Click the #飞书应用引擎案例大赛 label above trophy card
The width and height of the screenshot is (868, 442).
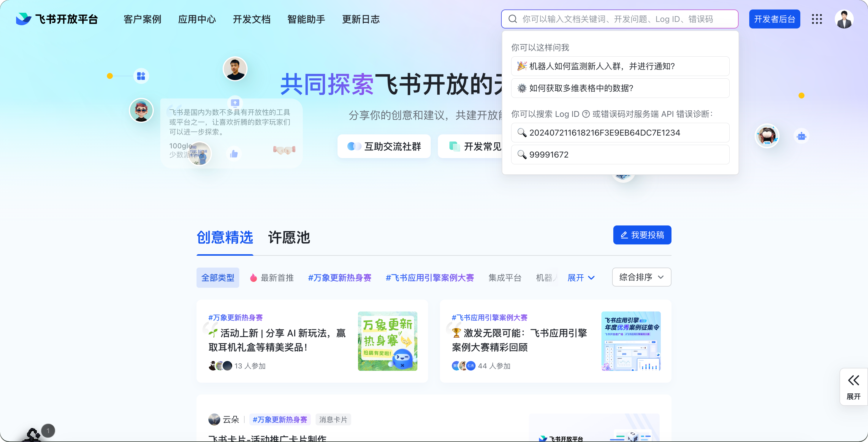[x=489, y=317]
